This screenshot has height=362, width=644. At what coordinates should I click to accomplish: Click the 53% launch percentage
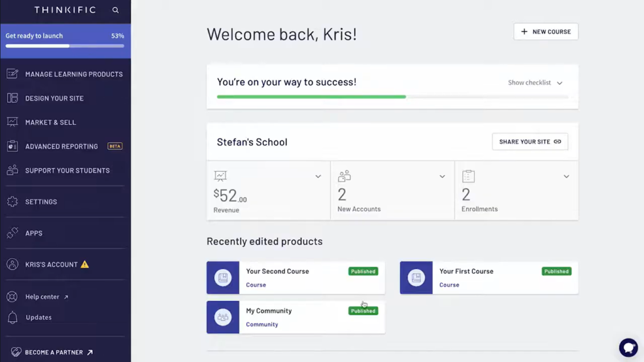pyautogui.click(x=118, y=36)
